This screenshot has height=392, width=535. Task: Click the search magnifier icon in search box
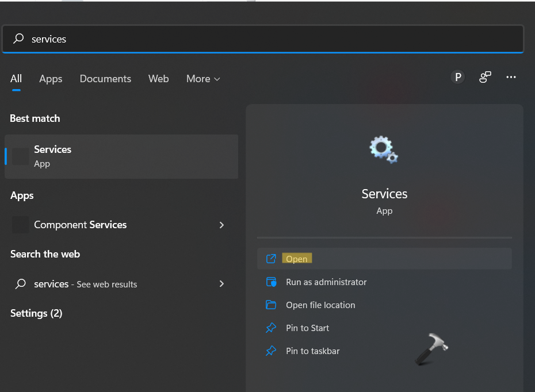(19, 39)
